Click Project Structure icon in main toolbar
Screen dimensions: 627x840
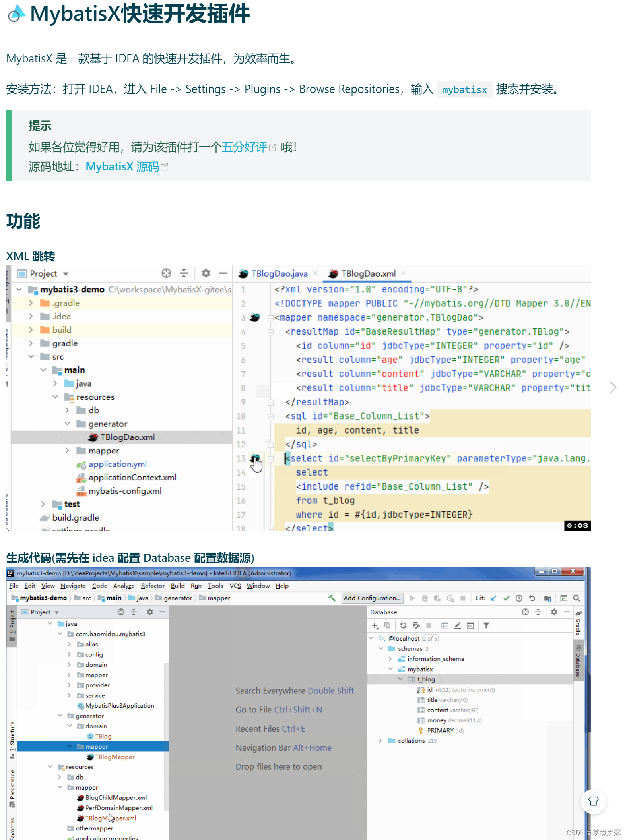point(548,598)
